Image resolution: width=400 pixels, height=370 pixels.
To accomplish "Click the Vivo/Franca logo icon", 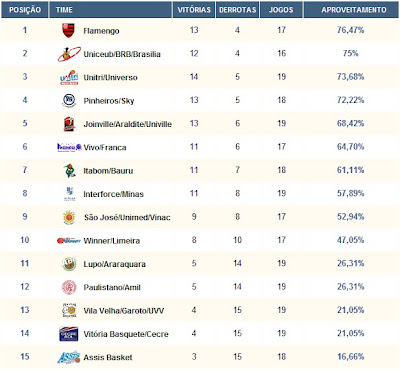I will point(69,147).
